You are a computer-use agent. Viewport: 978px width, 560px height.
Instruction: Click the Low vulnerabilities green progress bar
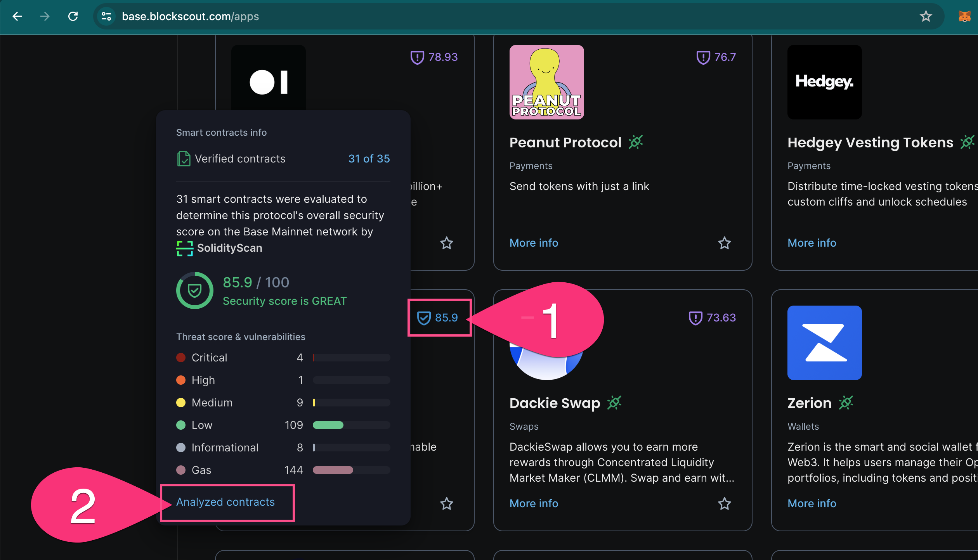(x=328, y=425)
